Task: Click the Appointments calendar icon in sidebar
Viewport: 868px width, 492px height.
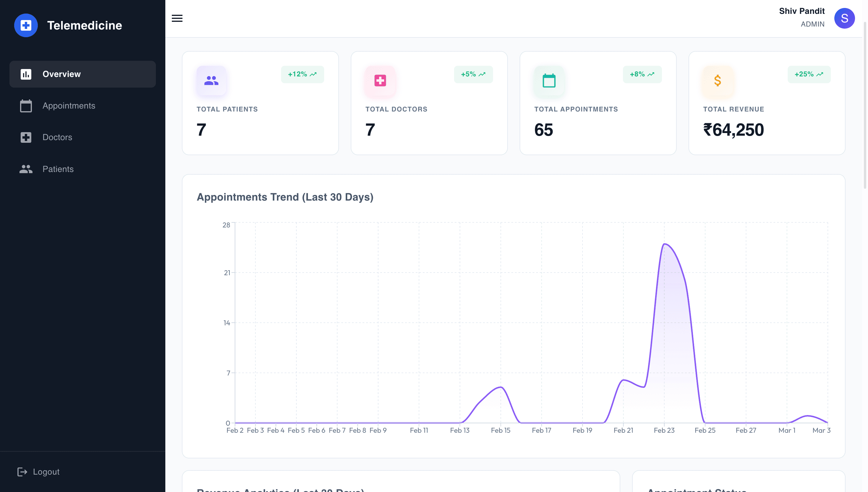Action: pyautogui.click(x=26, y=106)
